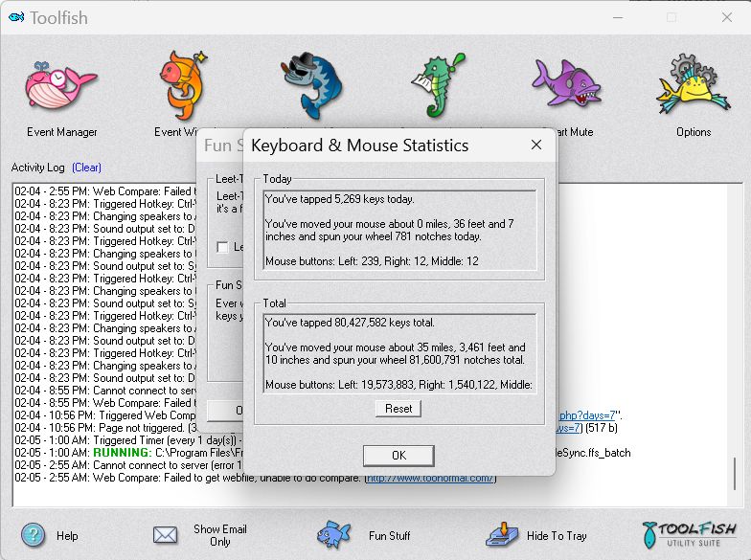Reset keyboard and mouse statistics
Screen dimensions: 751x560
398,409
